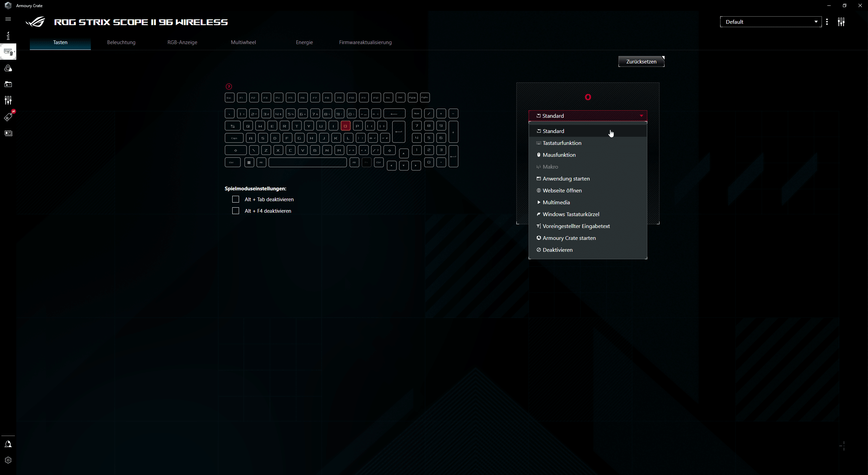Switch to the Multiwheel tab
The width and height of the screenshot is (868, 475).
243,42
